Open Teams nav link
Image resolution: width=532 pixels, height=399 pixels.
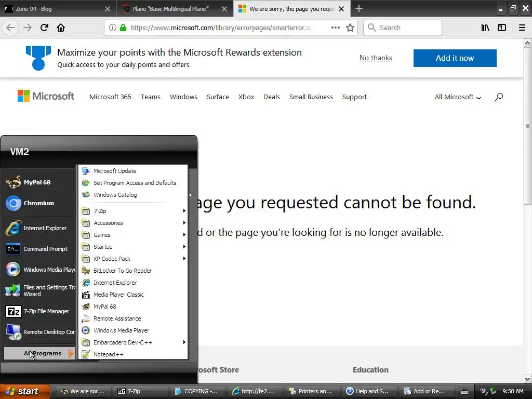tap(151, 97)
